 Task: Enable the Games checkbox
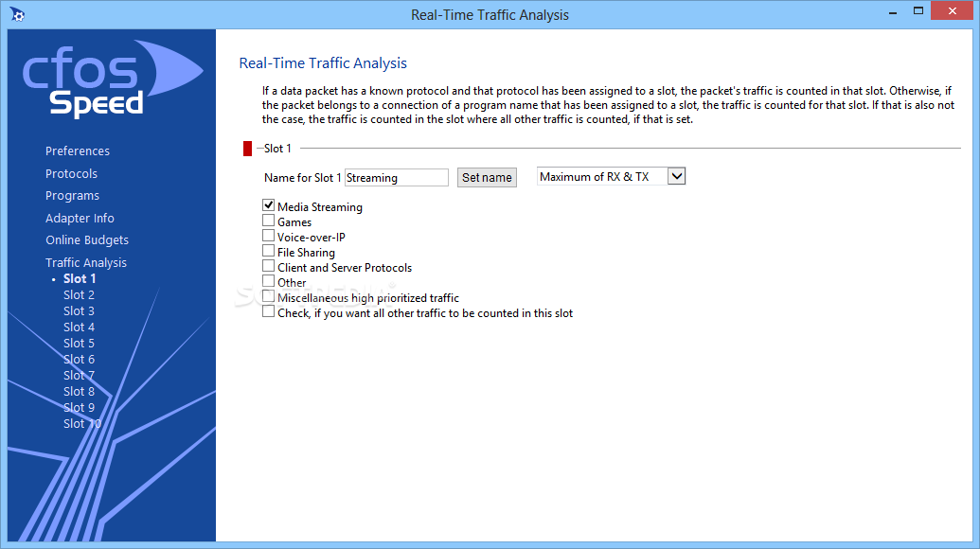point(268,221)
